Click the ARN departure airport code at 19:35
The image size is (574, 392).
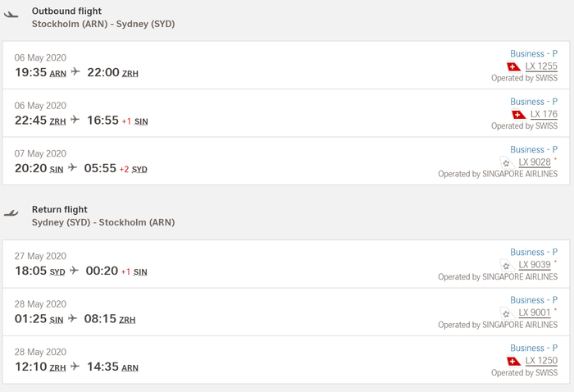pyautogui.click(x=58, y=74)
